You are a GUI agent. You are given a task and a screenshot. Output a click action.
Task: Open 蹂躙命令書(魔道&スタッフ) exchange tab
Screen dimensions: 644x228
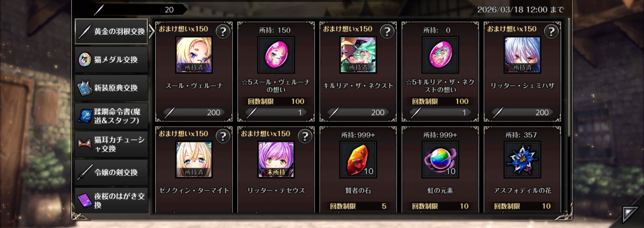click(111, 116)
